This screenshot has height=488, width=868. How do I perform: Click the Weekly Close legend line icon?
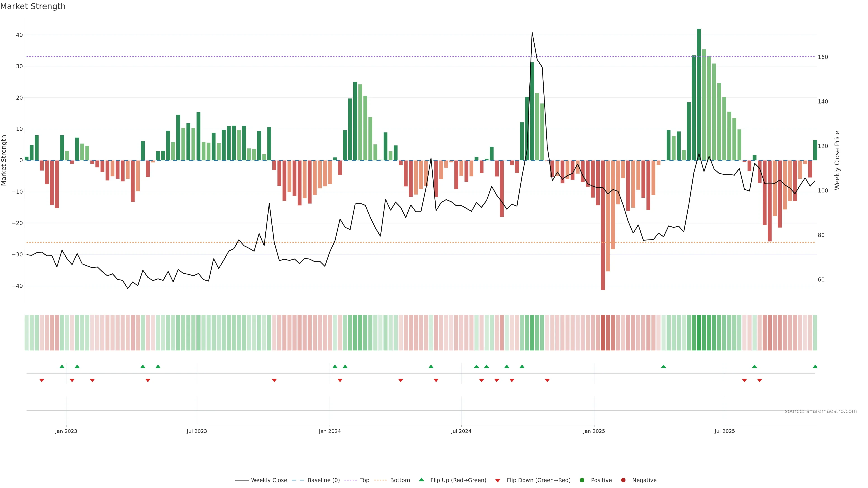(242, 480)
